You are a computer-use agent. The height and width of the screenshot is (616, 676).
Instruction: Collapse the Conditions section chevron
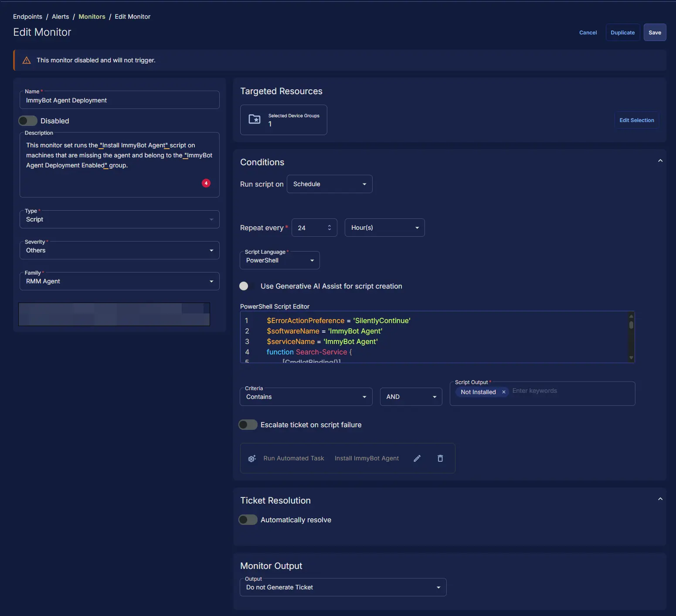coord(660,161)
